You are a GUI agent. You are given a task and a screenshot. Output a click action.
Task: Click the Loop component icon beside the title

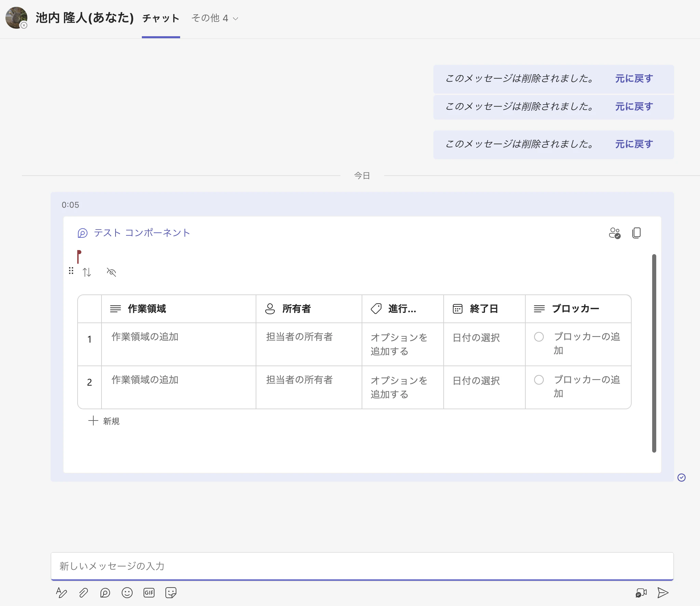click(83, 233)
